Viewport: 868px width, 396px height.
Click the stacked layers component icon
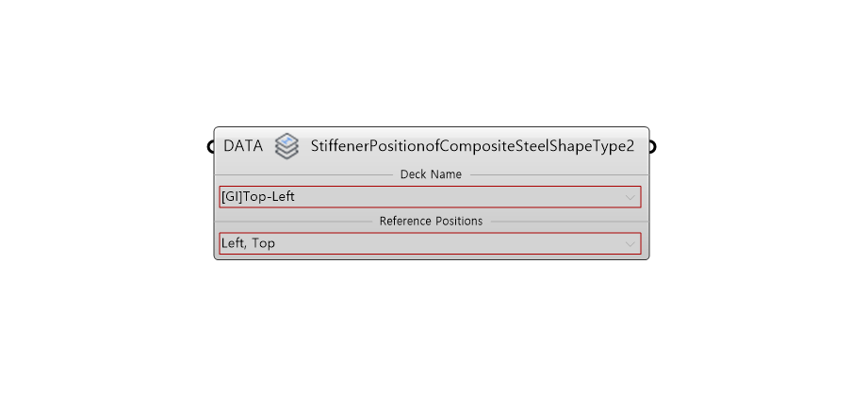[287, 146]
